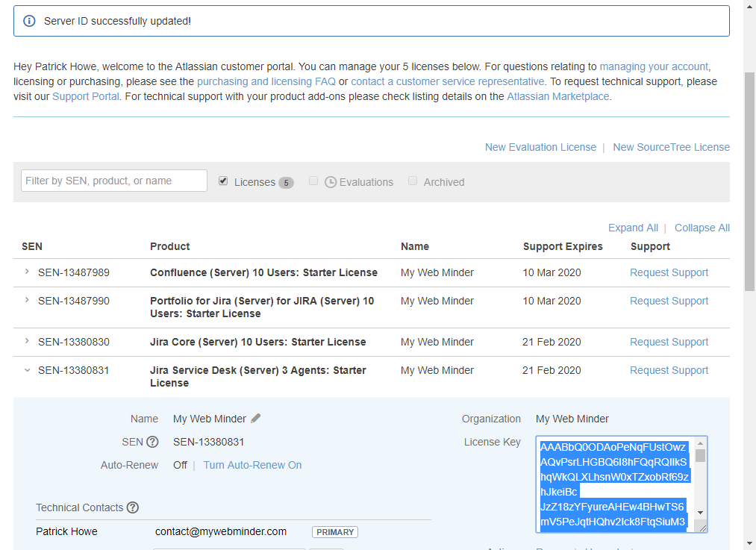
Task: Open New SourceTree License link
Action: click(671, 147)
